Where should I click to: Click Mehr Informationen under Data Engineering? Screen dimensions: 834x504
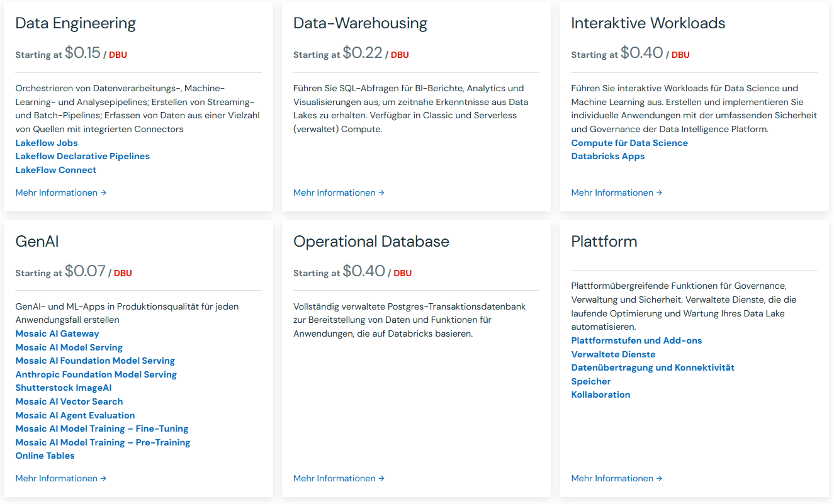click(x=61, y=193)
